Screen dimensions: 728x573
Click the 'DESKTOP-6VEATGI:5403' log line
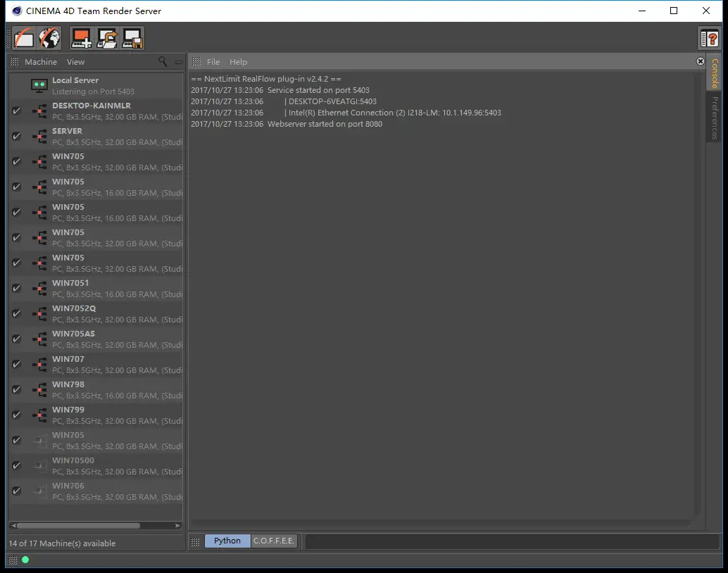(284, 101)
